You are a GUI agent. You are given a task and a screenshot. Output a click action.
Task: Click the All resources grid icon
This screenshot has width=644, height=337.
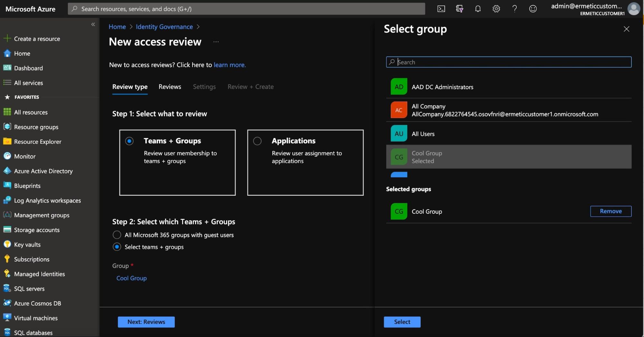tap(7, 112)
